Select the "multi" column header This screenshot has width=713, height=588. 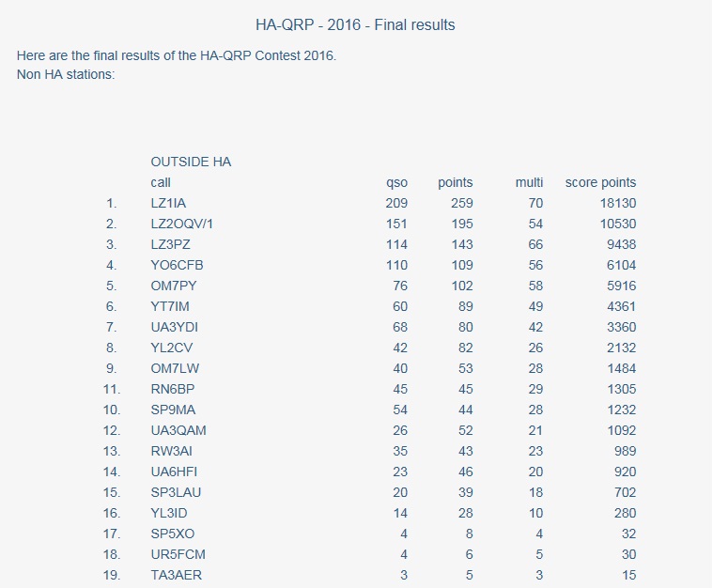click(530, 182)
